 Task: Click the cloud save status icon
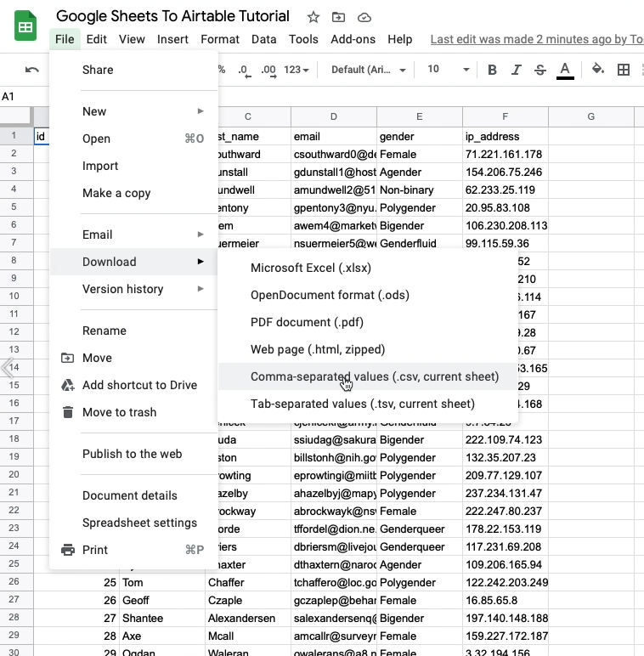(364, 17)
